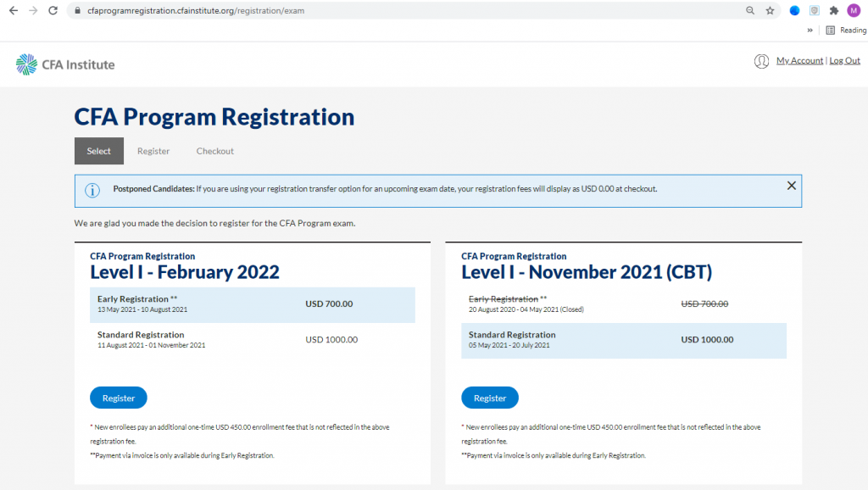Select the Standard Registration row for February 2022
Viewport: 868px width, 490px height.
click(x=253, y=339)
